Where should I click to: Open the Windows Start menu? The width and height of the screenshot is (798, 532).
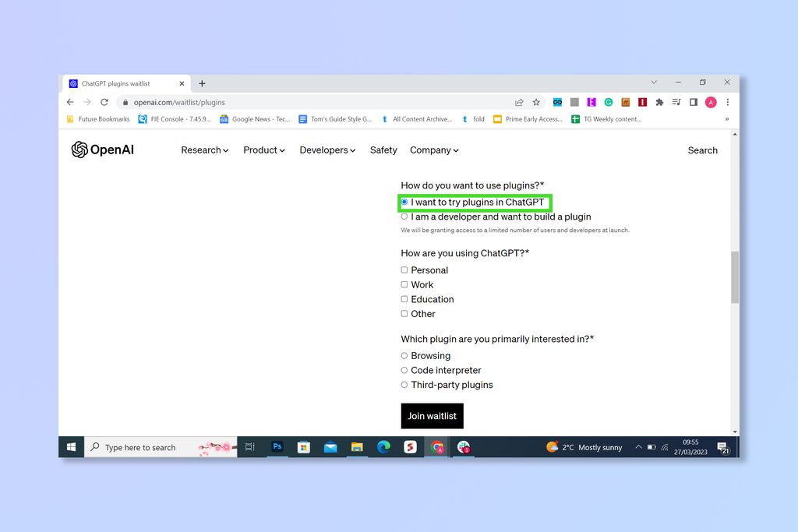[x=71, y=447]
